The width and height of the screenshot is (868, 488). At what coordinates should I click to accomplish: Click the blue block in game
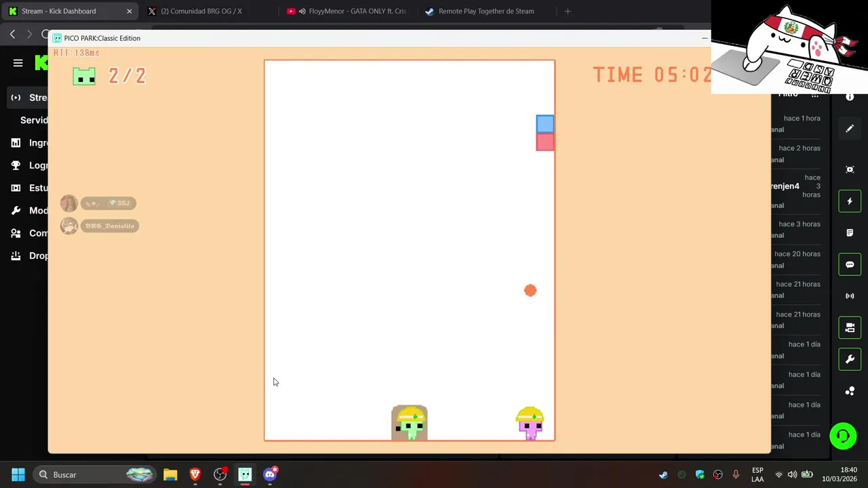point(545,124)
